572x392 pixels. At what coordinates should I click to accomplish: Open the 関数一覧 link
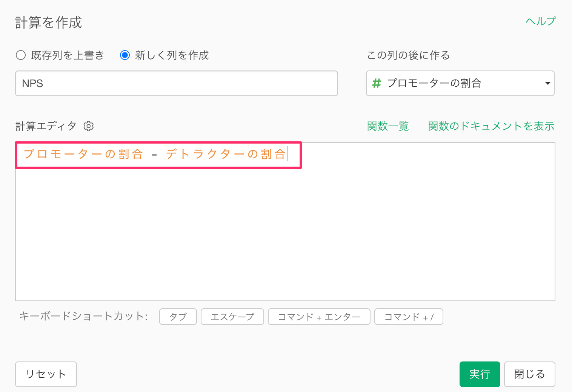[388, 126]
